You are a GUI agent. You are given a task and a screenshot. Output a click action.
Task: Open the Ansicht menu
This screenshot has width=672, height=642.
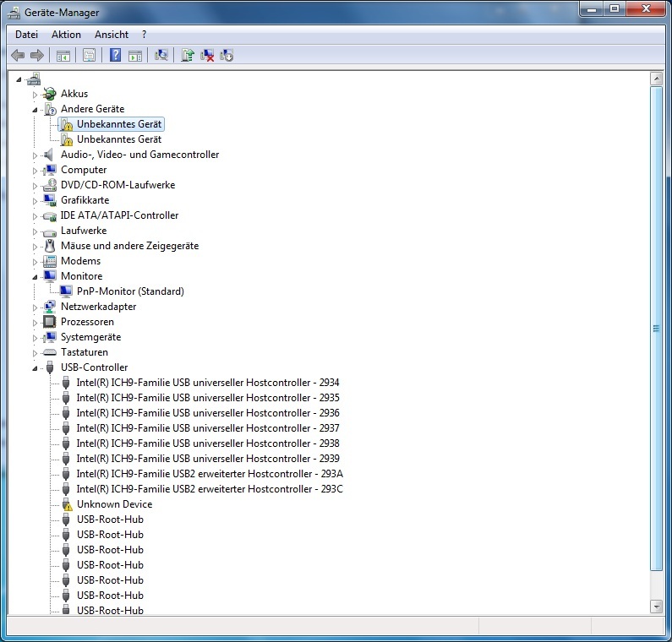112,35
